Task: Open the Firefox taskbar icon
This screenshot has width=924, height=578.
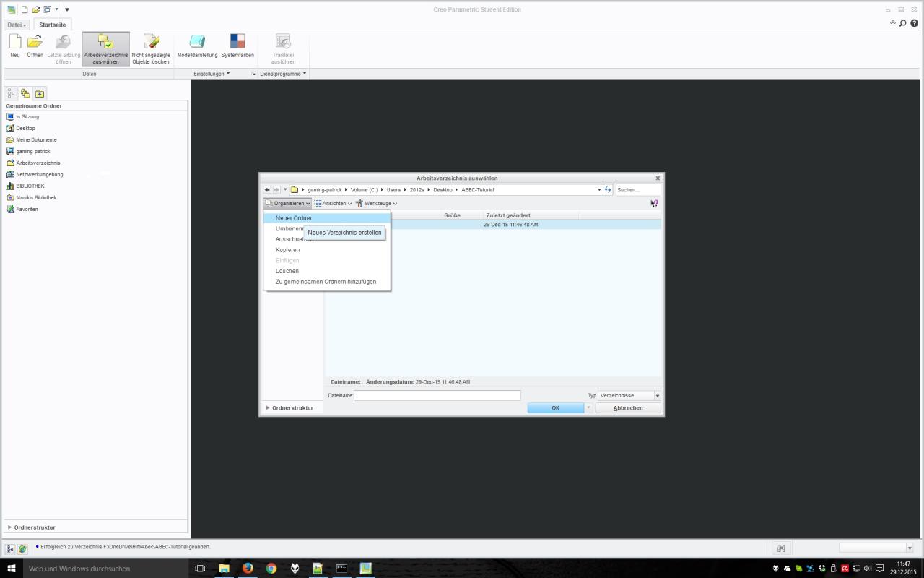Action: pos(248,569)
